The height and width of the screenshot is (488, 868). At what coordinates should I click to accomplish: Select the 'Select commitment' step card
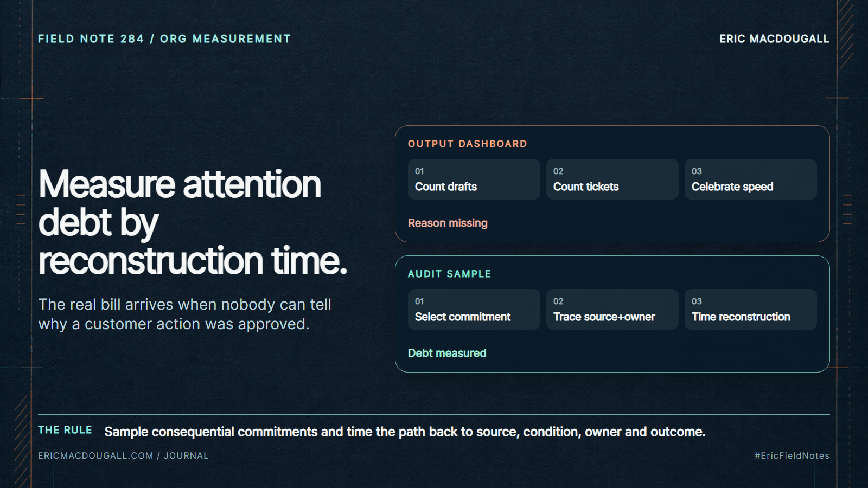coord(474,309)
